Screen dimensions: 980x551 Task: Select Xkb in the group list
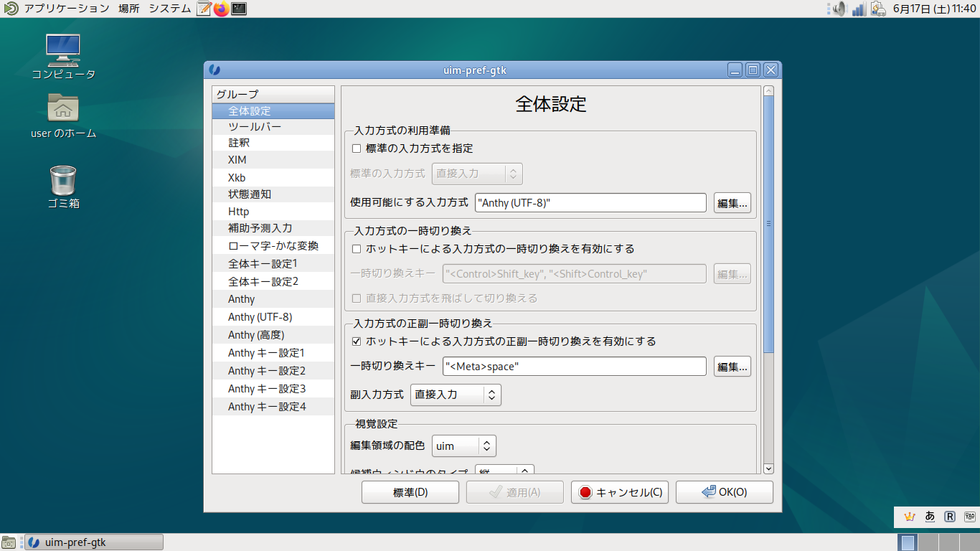tap(273, 177)
